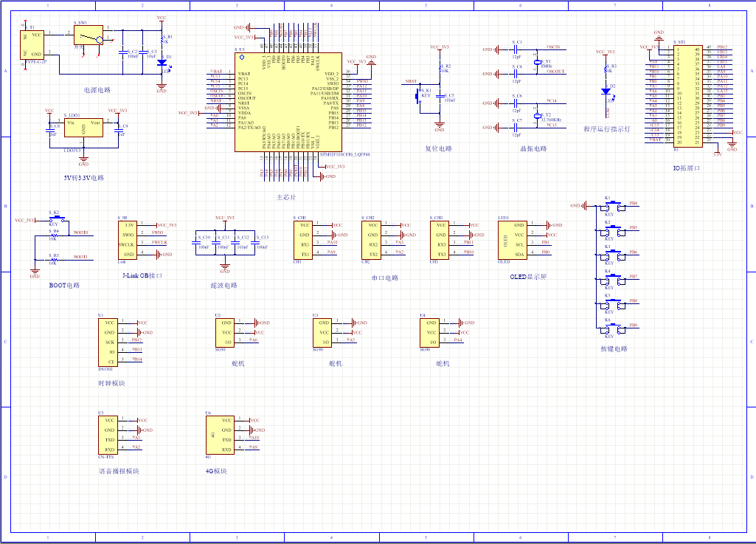Select the S_R1 1K resistor symbol
This screenshot has width=756, height=544.
coord(162,40)
